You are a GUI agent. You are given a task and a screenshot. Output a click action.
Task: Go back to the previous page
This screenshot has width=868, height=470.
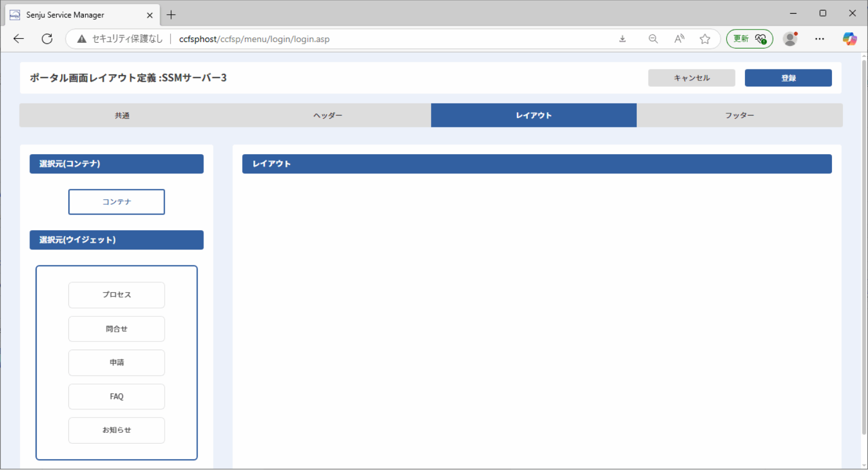click(x=19, y=39)
